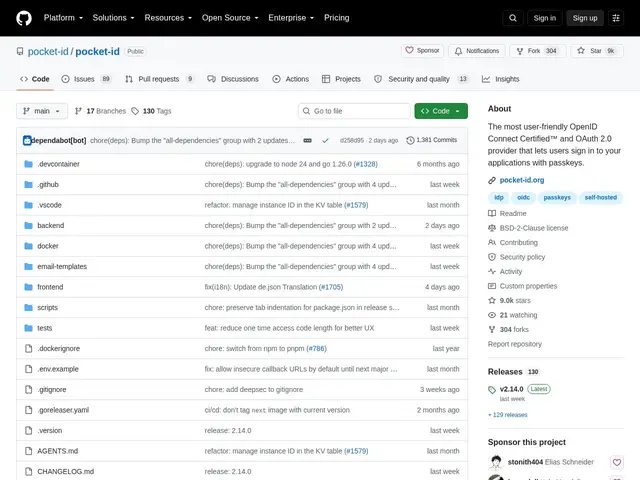Click the tags icon beside 130 Tags

pos(135,111)
